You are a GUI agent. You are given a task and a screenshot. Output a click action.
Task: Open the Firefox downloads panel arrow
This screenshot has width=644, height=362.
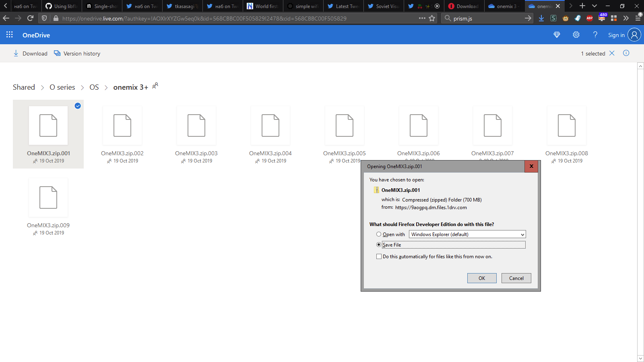point(541,18)
